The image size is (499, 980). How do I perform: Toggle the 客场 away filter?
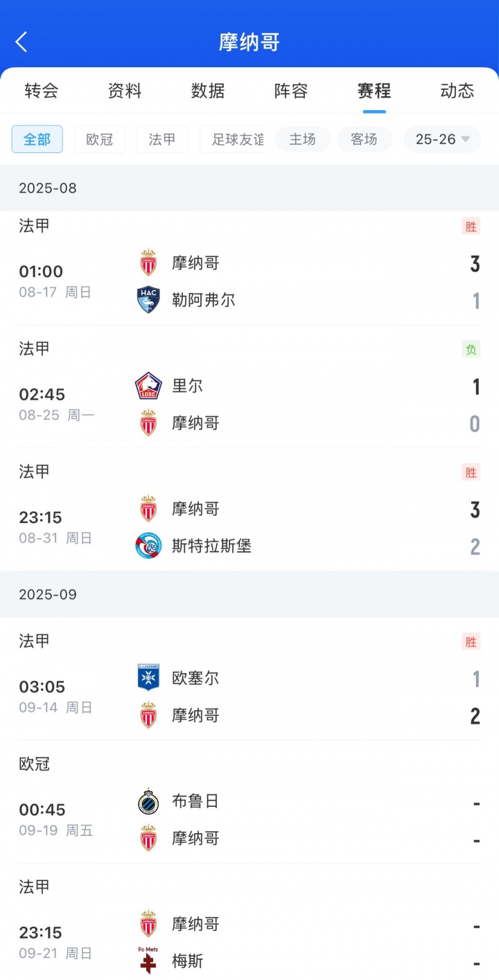(x=364, y=139)
